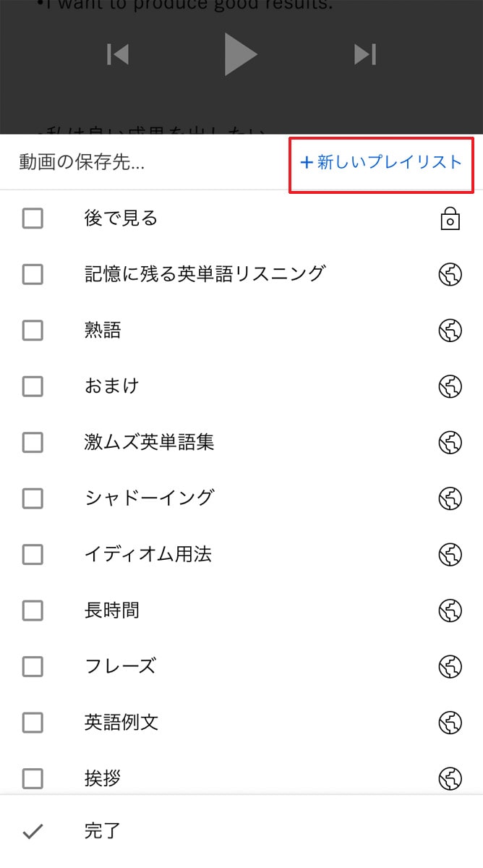Enable the おまけ playlist checkbox
The height and width of the screenshot is (868, 483).
[x=33, y=386]
